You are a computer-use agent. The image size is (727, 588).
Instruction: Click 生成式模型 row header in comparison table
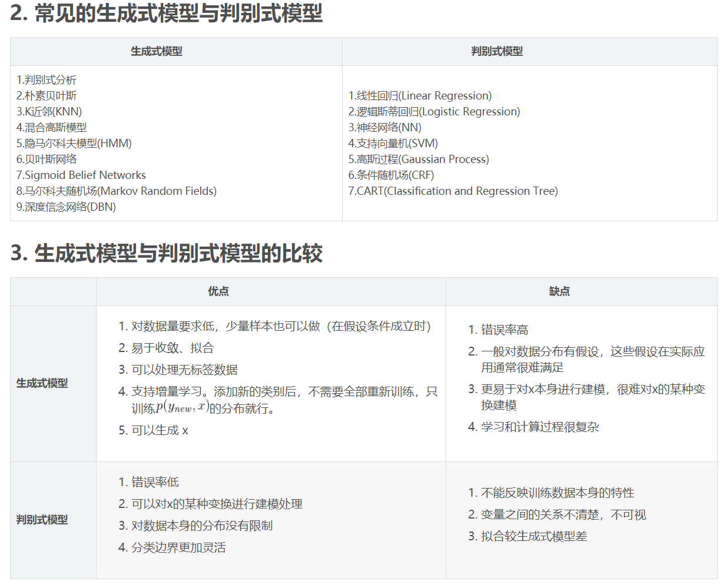tap(42, 383)
